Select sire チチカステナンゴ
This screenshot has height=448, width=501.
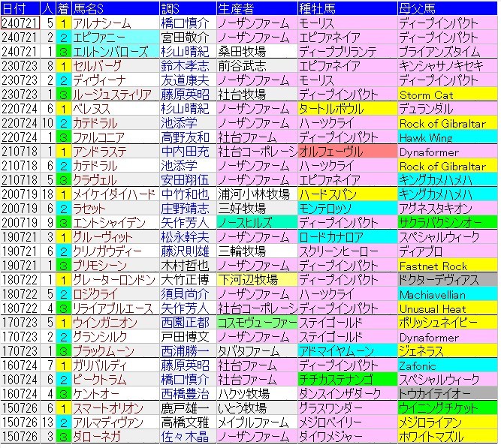point(347,380)
